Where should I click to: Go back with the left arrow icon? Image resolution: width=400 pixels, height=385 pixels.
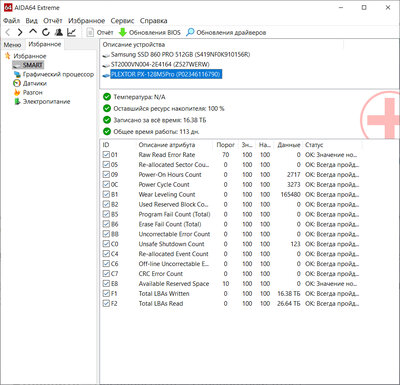tap(8, 32)
